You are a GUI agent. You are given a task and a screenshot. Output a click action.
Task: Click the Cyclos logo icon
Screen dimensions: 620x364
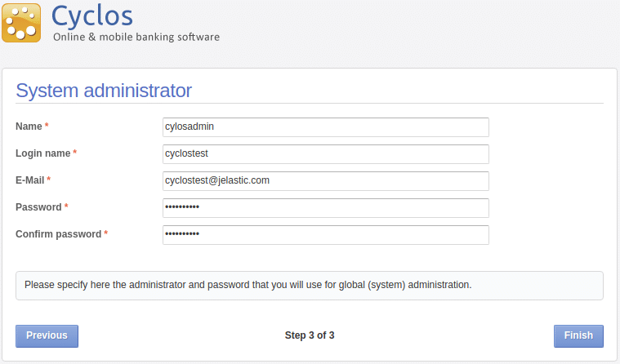tap(22, 22)
